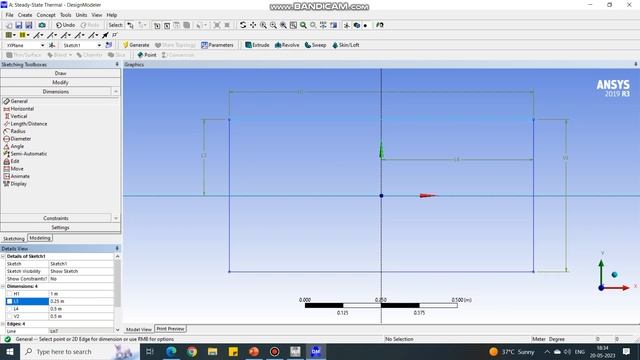Click the Save project icon
Screen dimensions: 640x360
click(x=19, y=25)
